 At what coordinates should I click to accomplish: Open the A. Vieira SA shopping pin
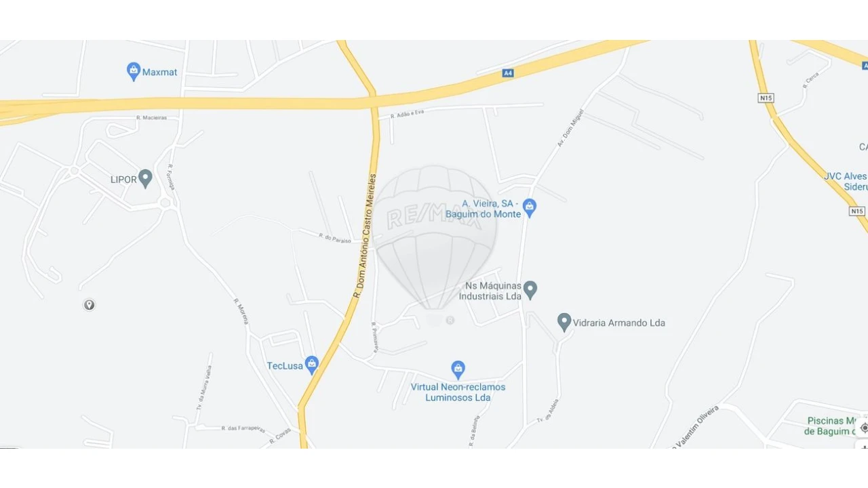point(530,207)
